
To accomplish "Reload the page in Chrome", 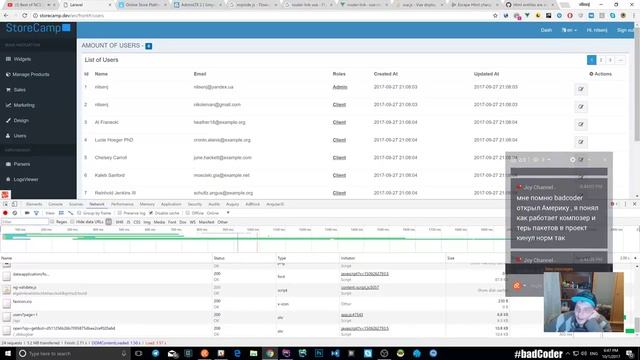I will pyautogui.click(x=24, y=16).
